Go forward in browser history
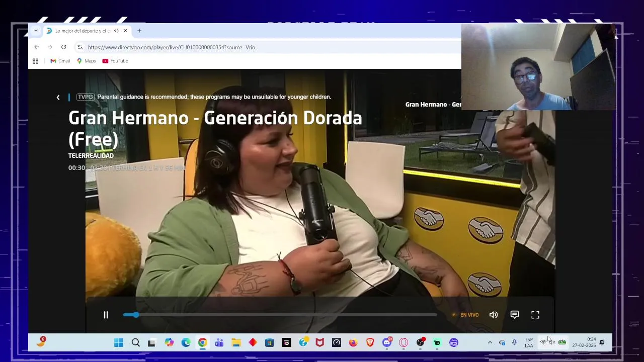Viewport: 644px width, 362px height. point(50,47)
